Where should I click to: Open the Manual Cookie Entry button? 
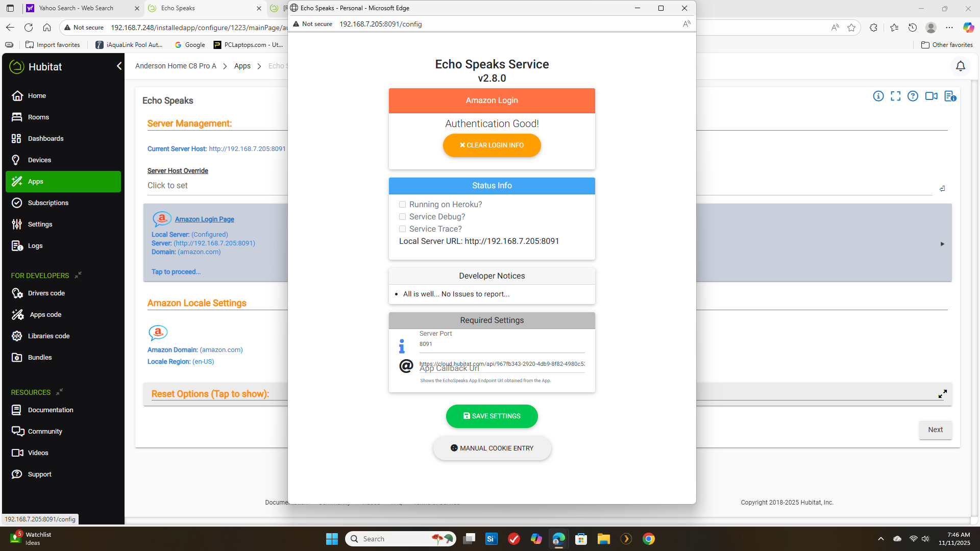pos(492,448)
